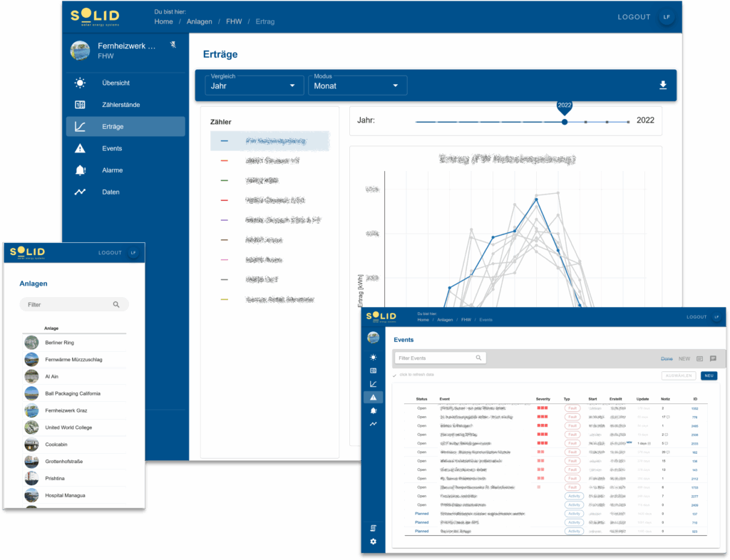The image size is (730, 560).
Task: Click Anlagen in the breadcrumb trail
Action: [x=200, y=21]
